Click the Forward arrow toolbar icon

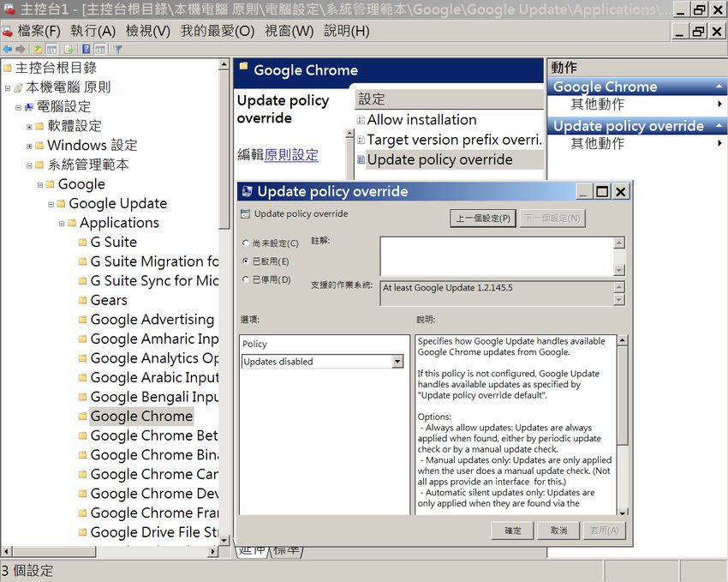21,49
